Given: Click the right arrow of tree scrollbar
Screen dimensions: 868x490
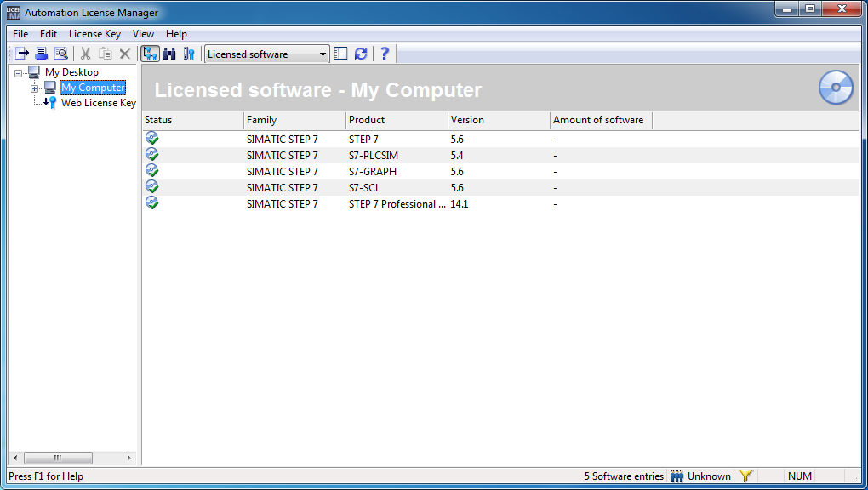Looking at the screenshot, I should click(129, 458).
